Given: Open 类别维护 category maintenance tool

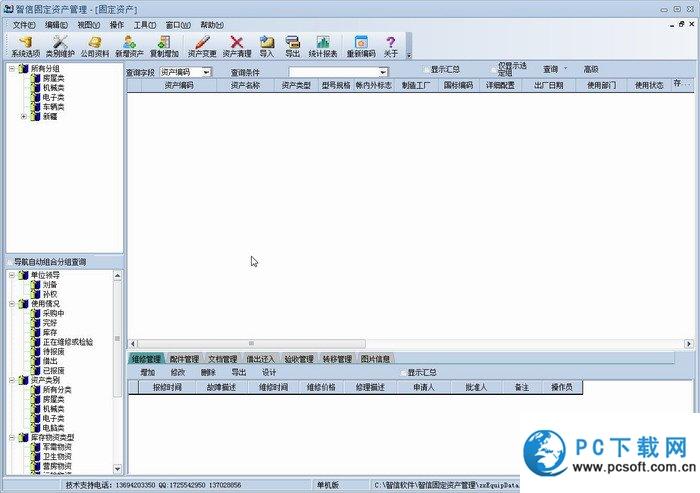Looking at the screenshot, I should tap(60, 46).
